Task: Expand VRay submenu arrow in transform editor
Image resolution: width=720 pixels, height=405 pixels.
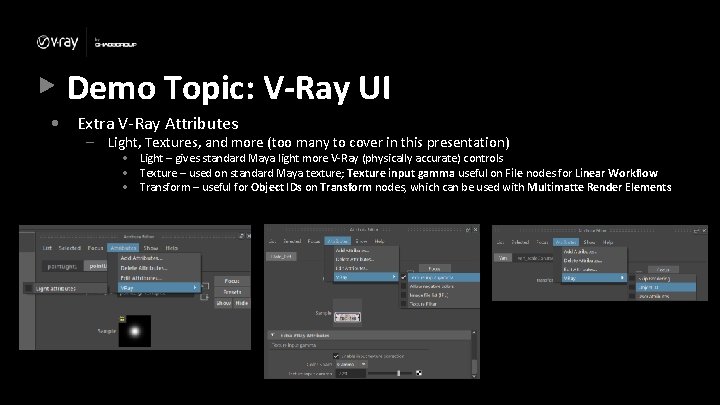Action: click(622, 278)
